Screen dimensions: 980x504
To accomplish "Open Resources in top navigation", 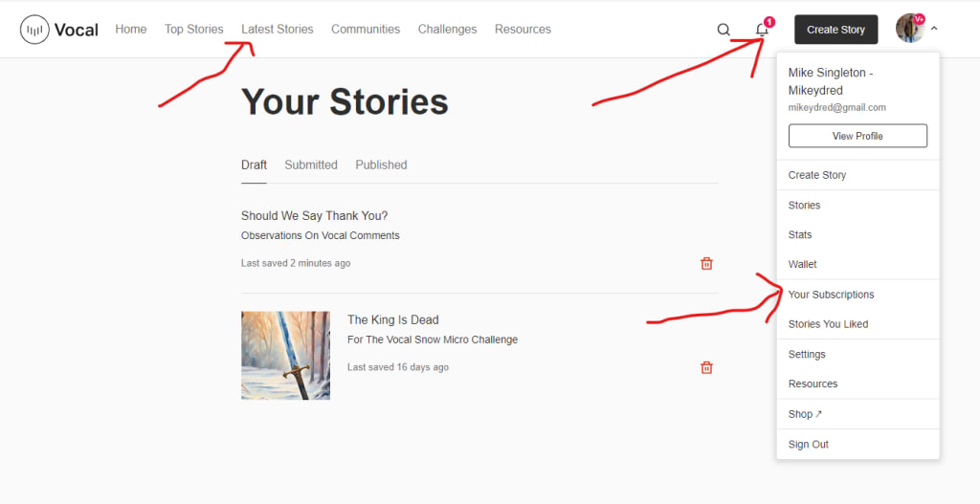I will click(523, 29).
